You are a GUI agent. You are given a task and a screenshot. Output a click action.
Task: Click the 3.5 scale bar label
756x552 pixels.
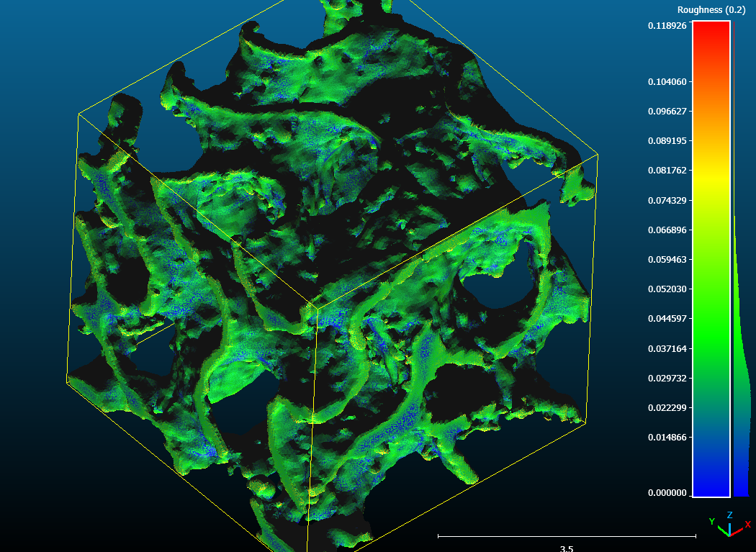[567, 548]
